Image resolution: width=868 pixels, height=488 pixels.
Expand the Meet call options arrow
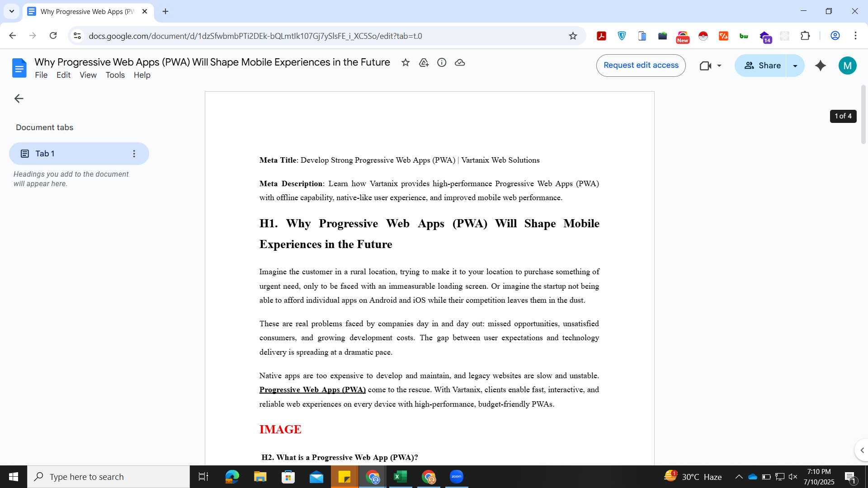[719, 66]
